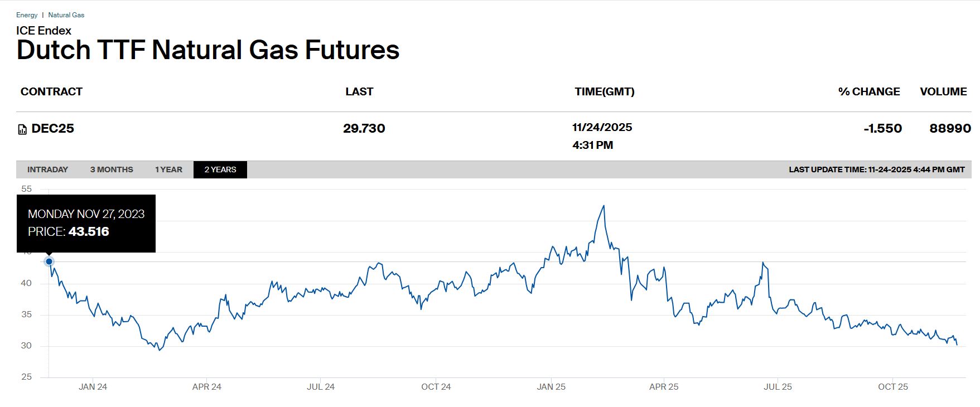Screen dimensions: 980x407
Task: Click the % CHANGE column header
Action: click(868, 91)
